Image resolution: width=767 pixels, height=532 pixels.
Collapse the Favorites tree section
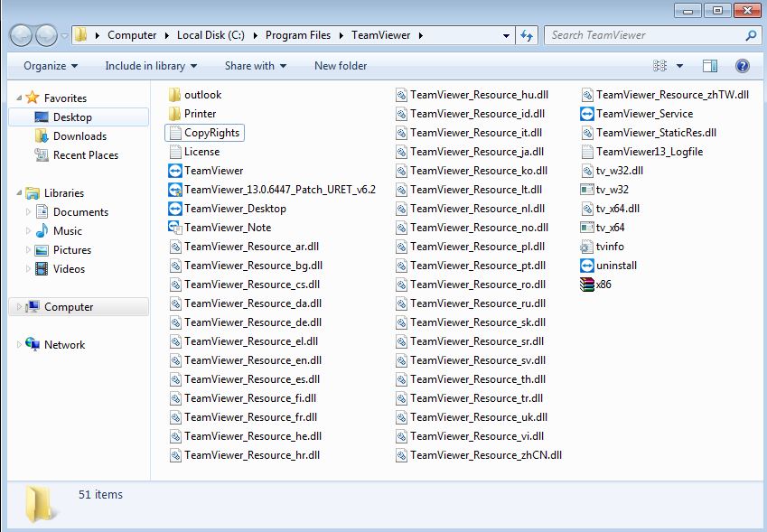pyautogui.click(x=19, y=98)
